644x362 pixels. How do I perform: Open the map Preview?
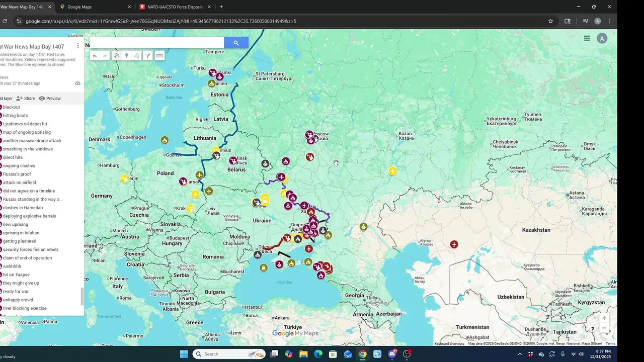click(50, 99)
